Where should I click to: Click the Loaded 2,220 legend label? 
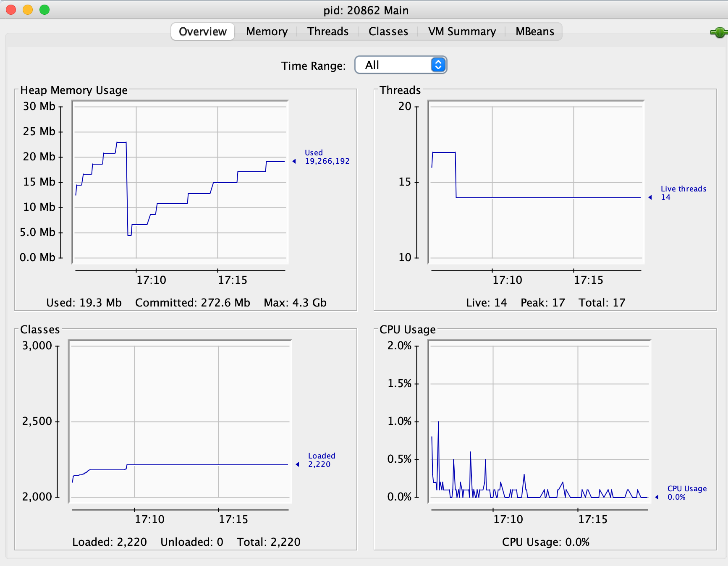[x=321, y=460]
